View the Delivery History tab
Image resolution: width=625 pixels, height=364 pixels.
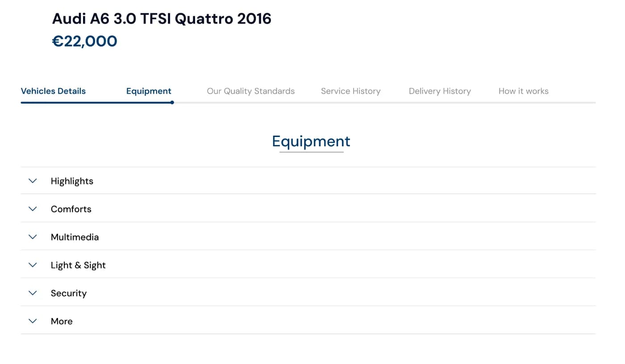[x=440, y=91]
